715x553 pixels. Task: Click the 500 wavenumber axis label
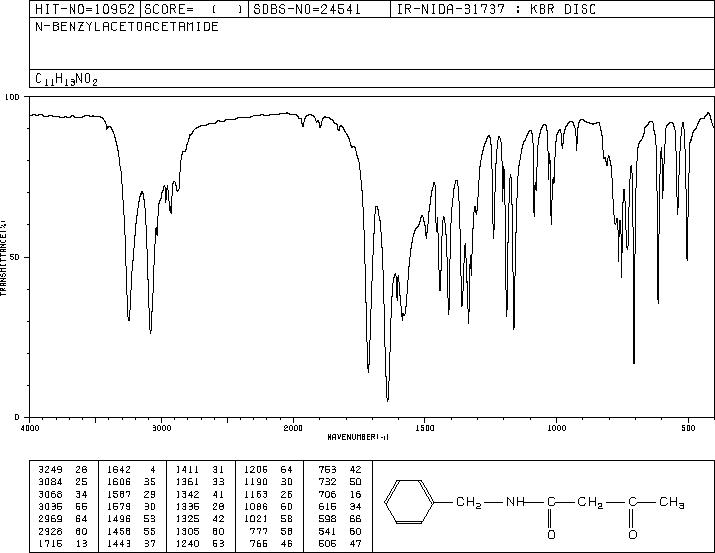pyautogui.click(x=688, y=428)
